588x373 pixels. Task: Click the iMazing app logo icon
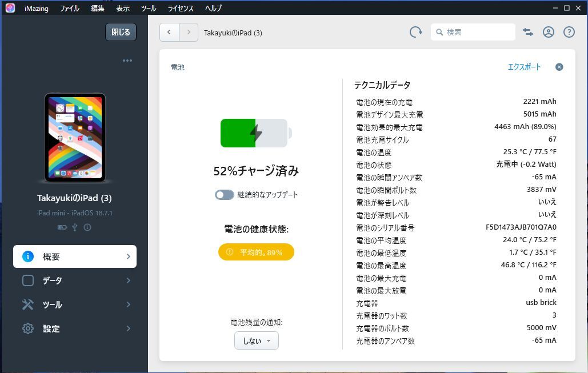(10, 8)
